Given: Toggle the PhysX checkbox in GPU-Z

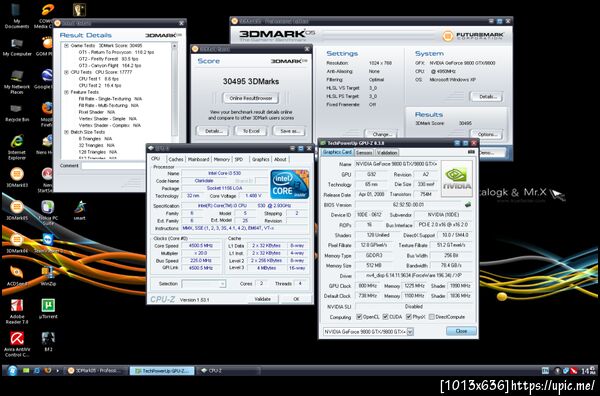Looking at the screenshot, I should 409,317.
